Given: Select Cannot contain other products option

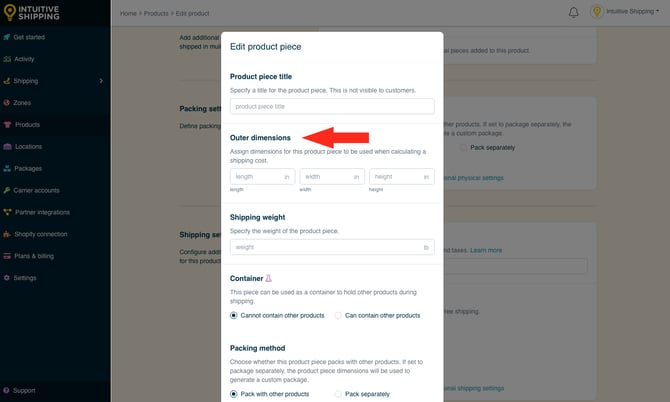Looking at the screenshot, I should (x=234, y=315).
